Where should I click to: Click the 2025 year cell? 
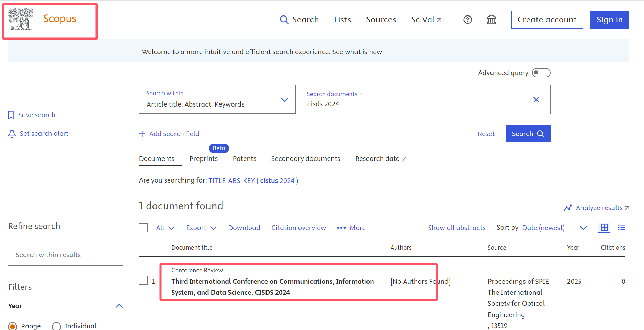(574, 282)
